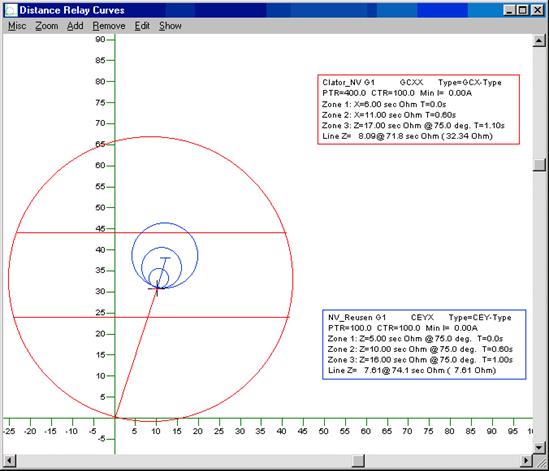The height and width of the screenshot is (471, 549).
Task: Click the blue T marker above circles
Action: 165,258
